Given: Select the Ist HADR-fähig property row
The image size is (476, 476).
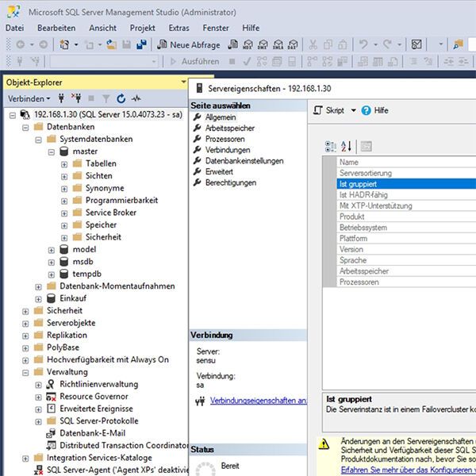Looking at the screenshot, I should click(x=406, y=195).
